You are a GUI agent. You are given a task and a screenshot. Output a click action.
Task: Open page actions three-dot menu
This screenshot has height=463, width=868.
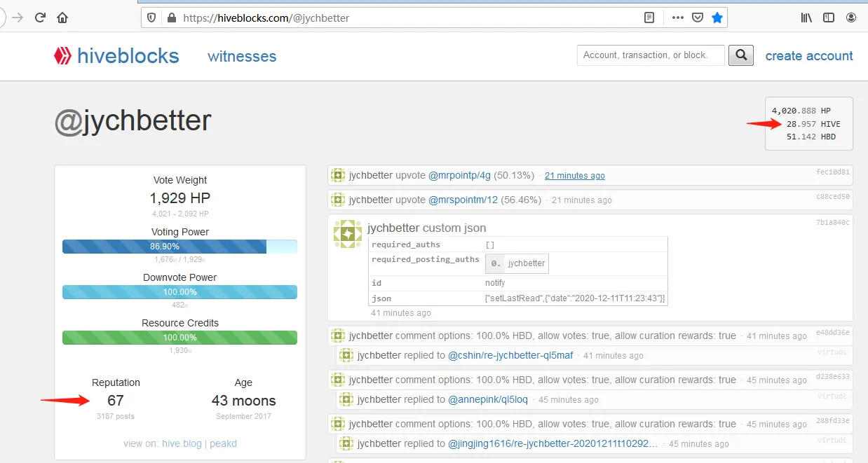[677, 18]
